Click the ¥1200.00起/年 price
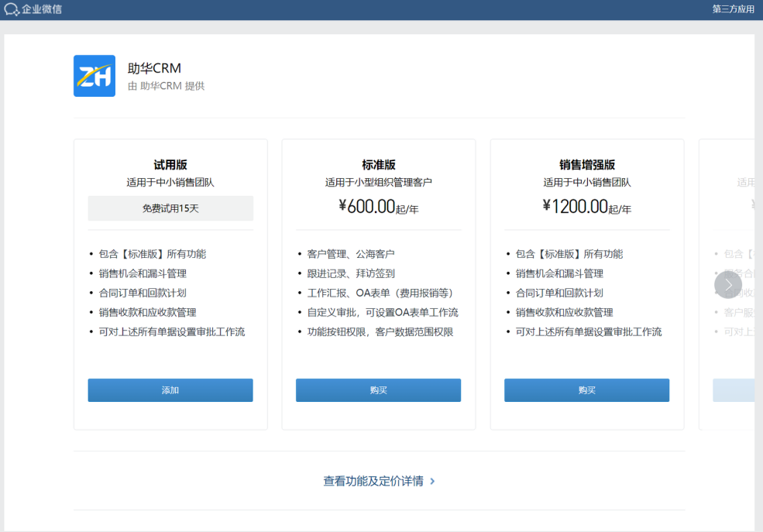The height and width of the screenshot is (532, 763). [x=587, y=207]
